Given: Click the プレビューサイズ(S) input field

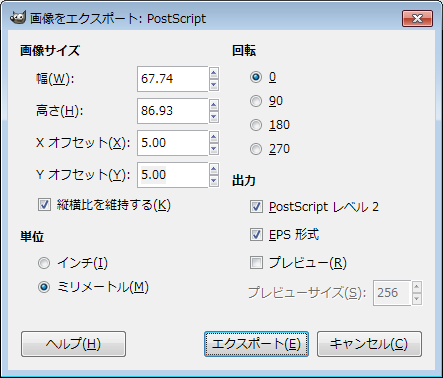Looking at the screenshot, I should [392, 293].
